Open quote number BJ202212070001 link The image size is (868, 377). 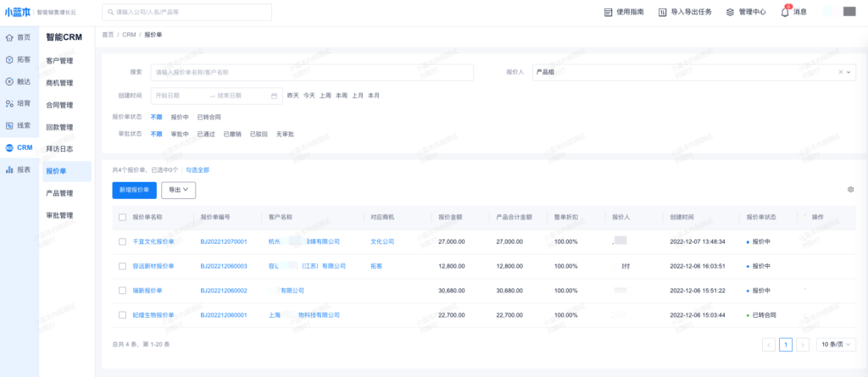pyautogui.click(x=223, y=241)
